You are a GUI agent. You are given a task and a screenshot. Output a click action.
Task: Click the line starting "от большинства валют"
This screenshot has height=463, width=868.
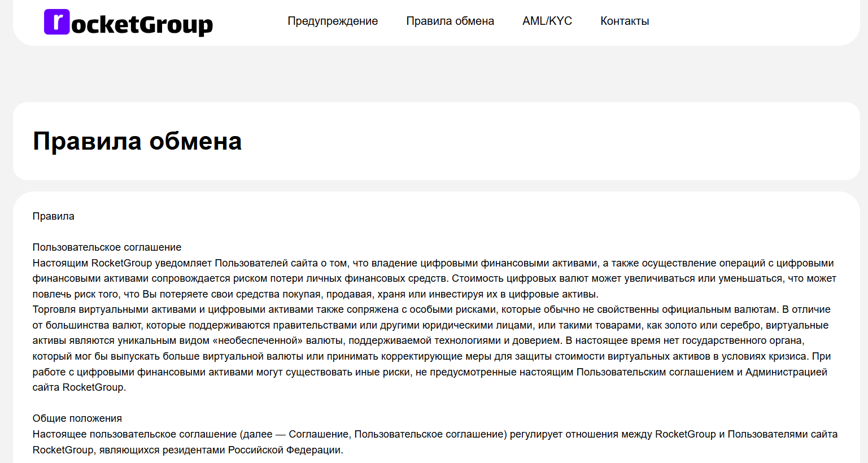(x=430, y=325)
